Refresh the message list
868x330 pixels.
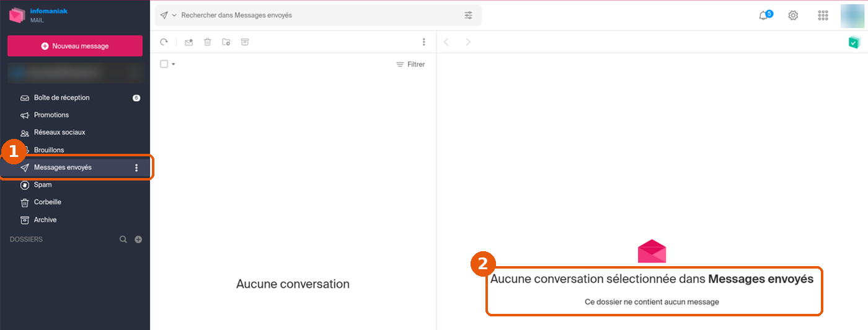tap(164, 42)
